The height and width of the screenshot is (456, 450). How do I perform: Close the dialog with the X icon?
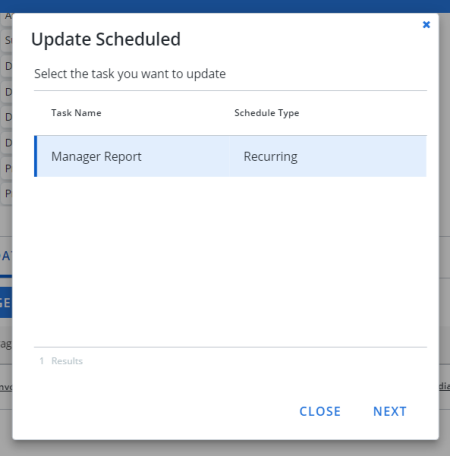point(426,25)
